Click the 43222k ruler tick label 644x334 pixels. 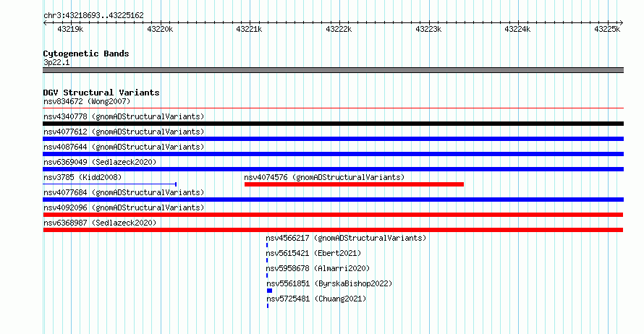coord(339,29)
